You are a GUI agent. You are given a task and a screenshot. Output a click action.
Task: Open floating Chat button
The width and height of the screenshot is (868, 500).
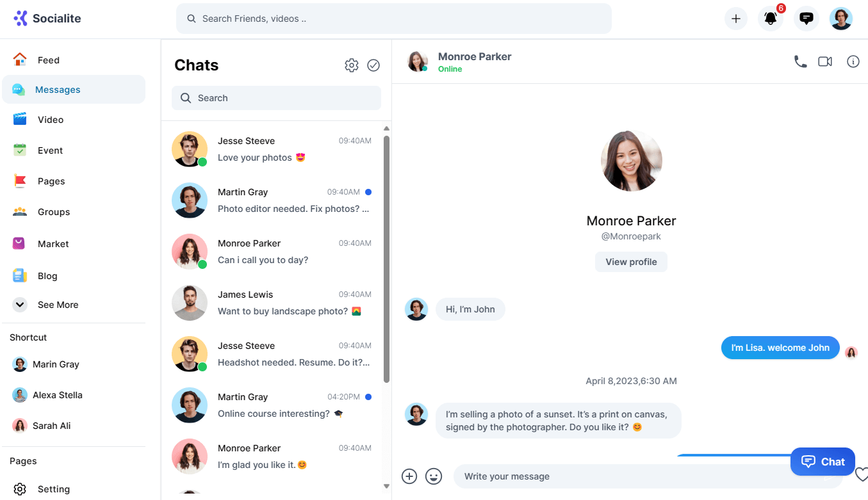(x=823, y=462)
